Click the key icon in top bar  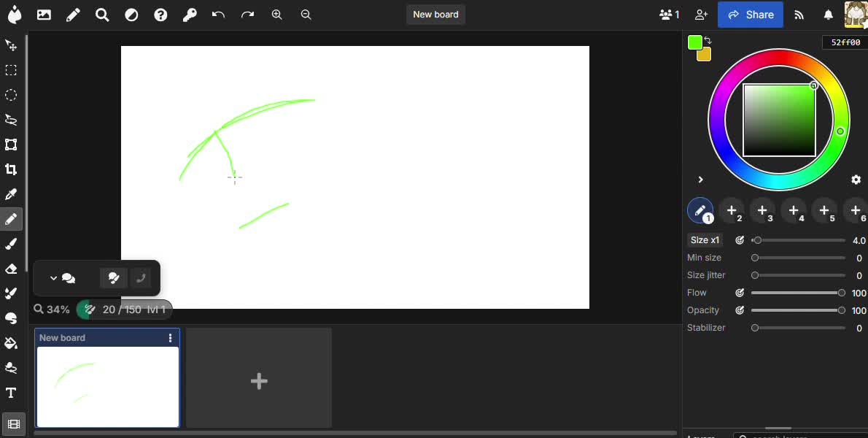click(x=190, y=15)
